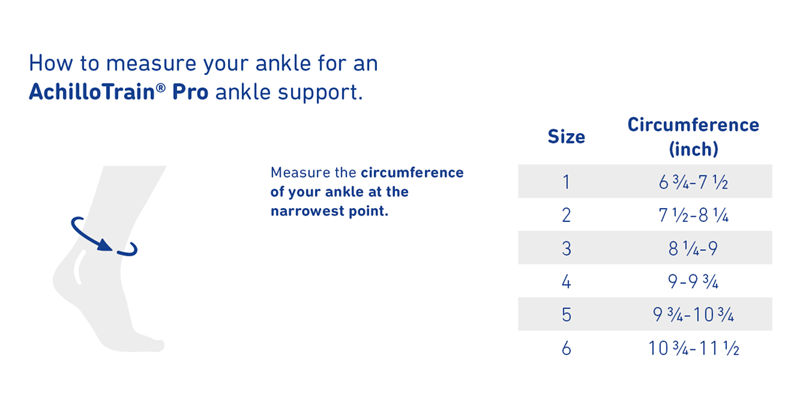Select size 3 row number
Viewport: 800px width, 400px height.
(566, 248)
